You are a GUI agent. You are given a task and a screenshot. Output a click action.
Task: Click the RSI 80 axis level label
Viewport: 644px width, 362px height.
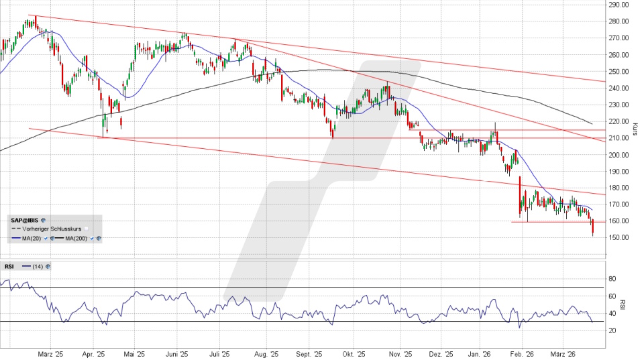click(x=613, y=278)
